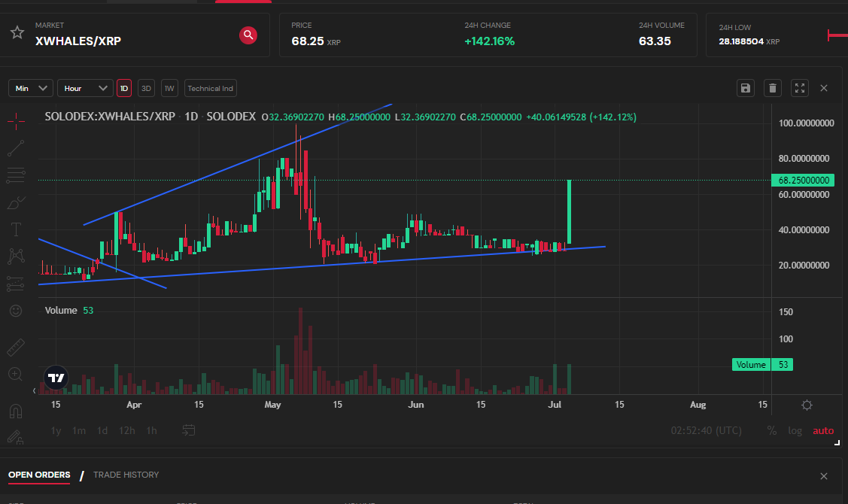
Task: Toggle auto scale mode
Action: [x=823, y=430]
